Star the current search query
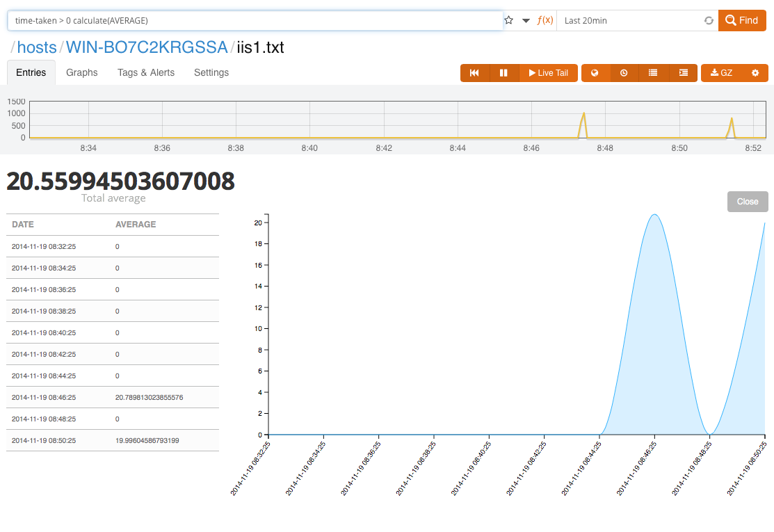This screenshot has width=774, height=532. tap(509, 20)
